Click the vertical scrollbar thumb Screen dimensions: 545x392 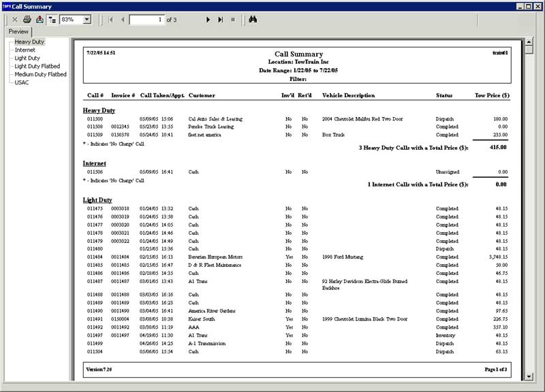529,50
